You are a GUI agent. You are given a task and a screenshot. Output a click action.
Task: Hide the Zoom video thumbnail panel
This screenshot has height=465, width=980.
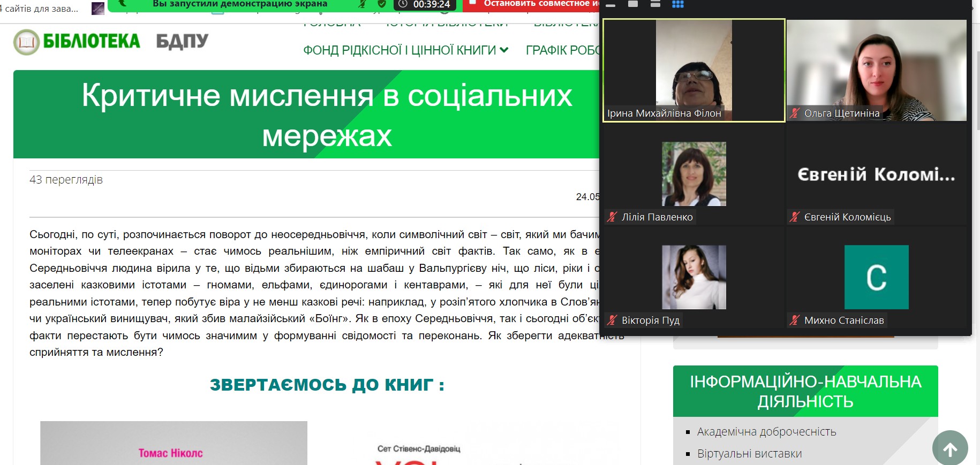click(x=610, y=4)
